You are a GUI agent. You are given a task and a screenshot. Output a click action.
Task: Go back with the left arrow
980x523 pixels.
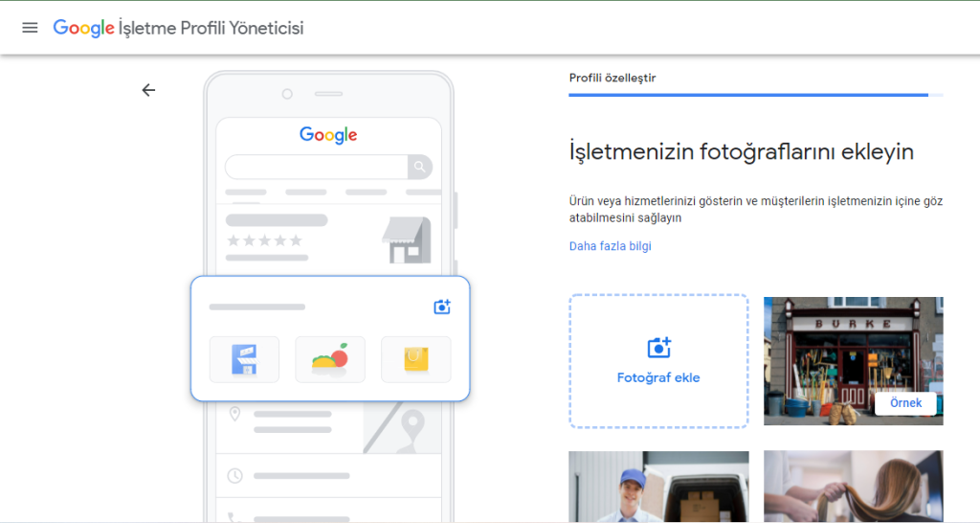coord(148,90)
